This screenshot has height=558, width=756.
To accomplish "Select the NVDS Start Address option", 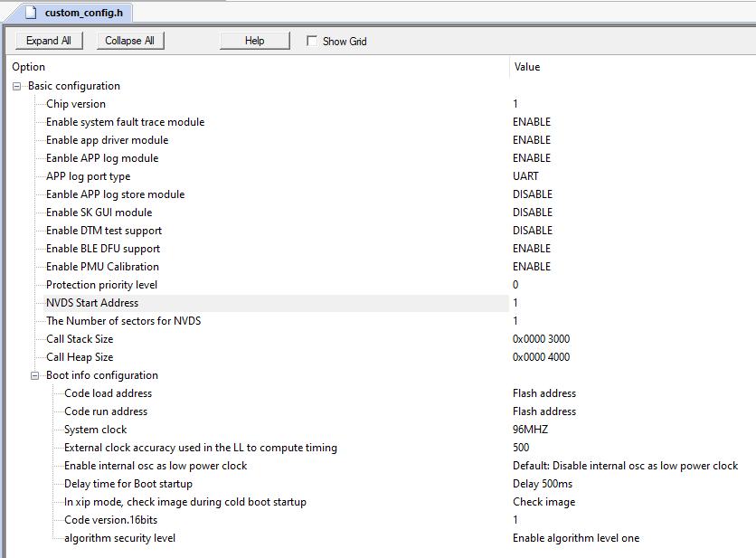I will (x=92, y=303).
